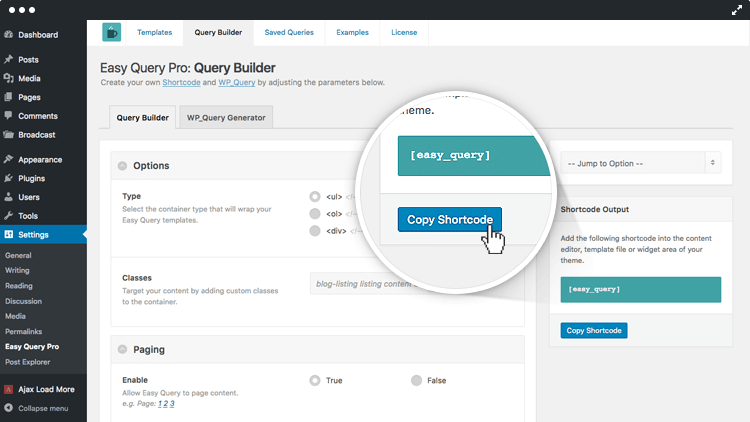Click the Tools wrench icon
750x422 pixels.
tap(8, 215)
